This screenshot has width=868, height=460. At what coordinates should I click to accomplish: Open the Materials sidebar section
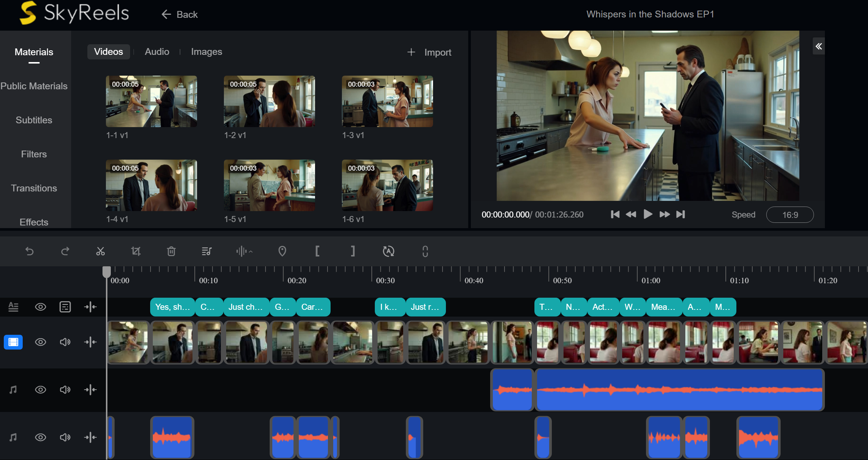pos(34,52)
